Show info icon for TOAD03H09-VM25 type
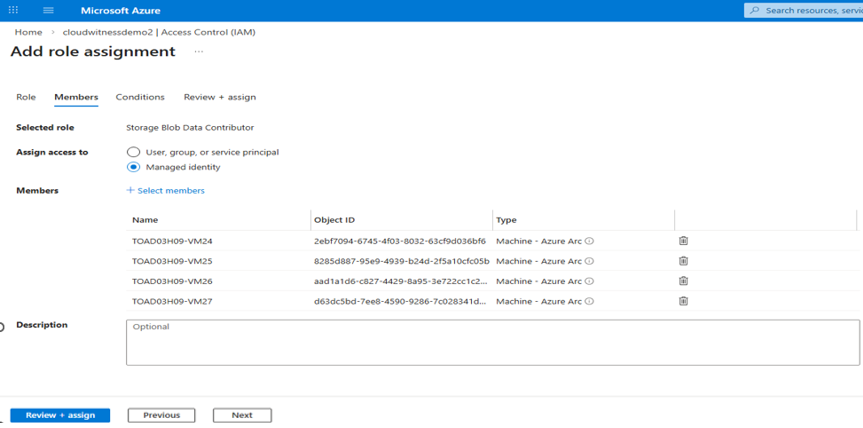 pos(589,261)
